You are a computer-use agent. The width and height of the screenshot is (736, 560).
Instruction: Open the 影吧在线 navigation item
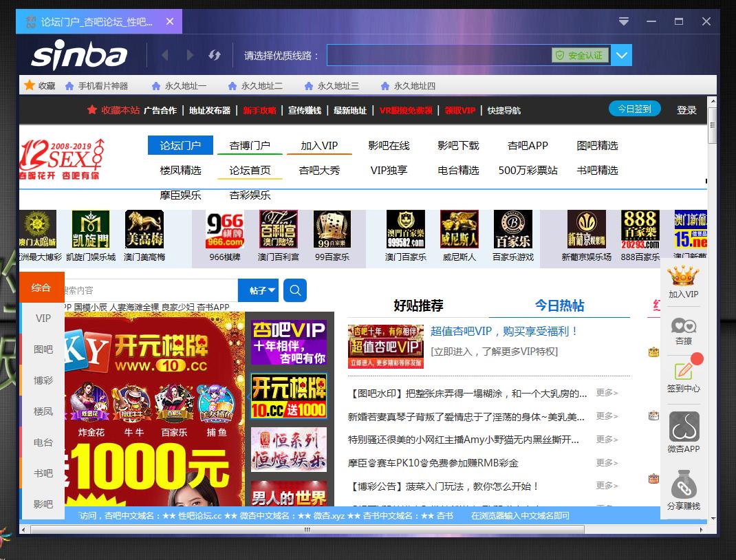click(x=389, y=146)
